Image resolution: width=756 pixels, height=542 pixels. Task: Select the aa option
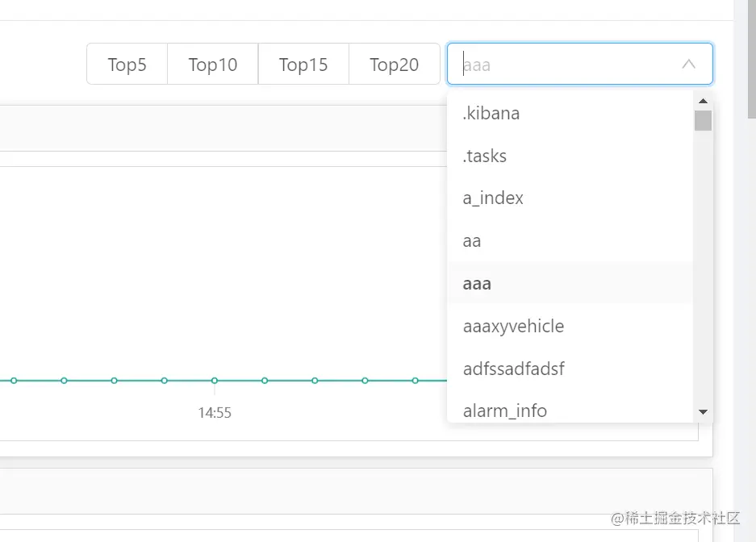coord(472,241)
